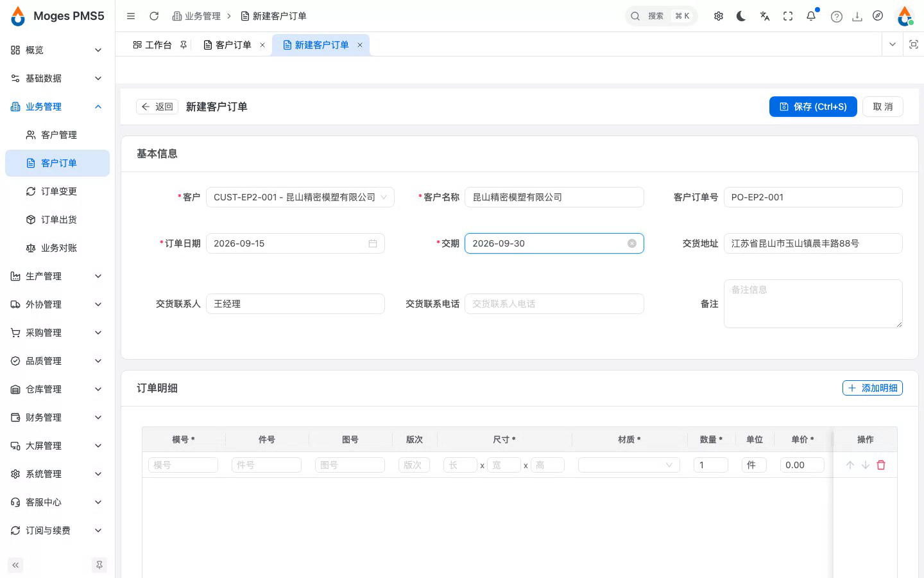Click the 备注 textarea

[x=813, y=304]
